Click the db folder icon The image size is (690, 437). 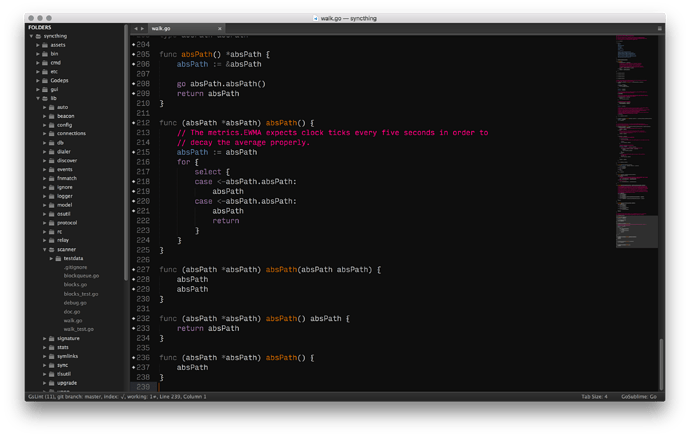[51, 143]
